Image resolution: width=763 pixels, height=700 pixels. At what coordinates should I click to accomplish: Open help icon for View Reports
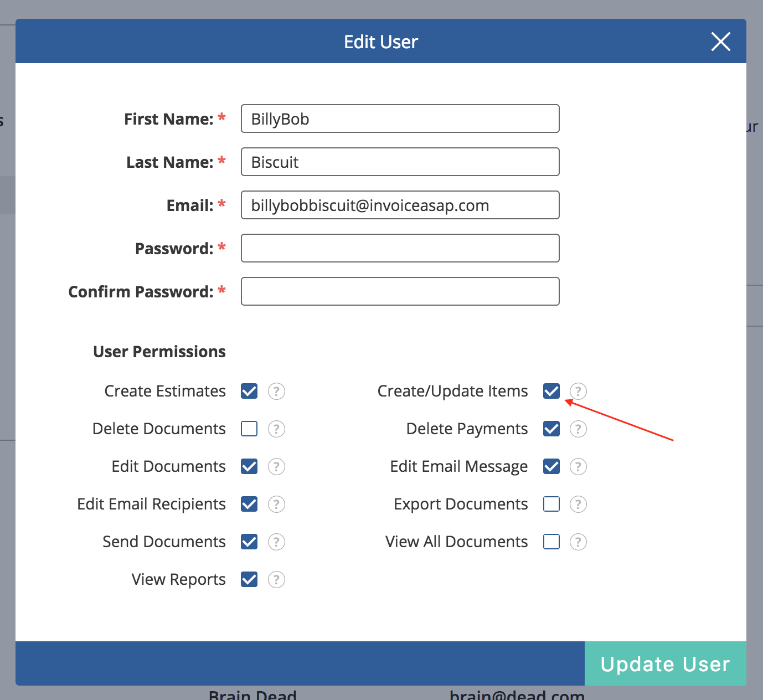pos(276,580)
